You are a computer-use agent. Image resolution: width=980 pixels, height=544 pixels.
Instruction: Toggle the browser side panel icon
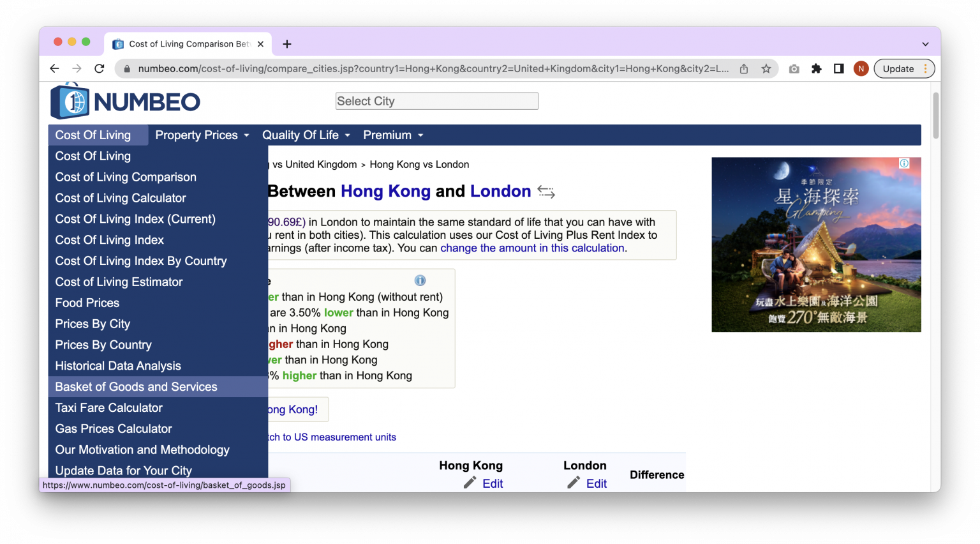tap(838, 69)
